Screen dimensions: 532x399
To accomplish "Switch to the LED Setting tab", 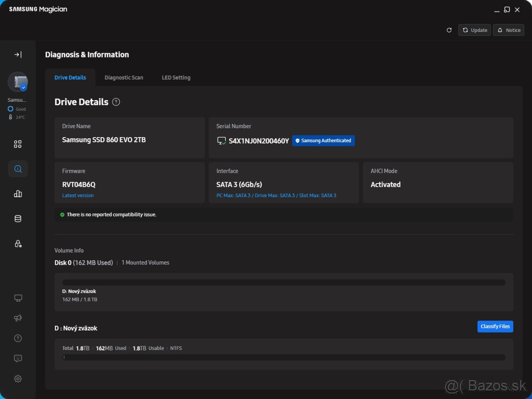I will 176,78.
